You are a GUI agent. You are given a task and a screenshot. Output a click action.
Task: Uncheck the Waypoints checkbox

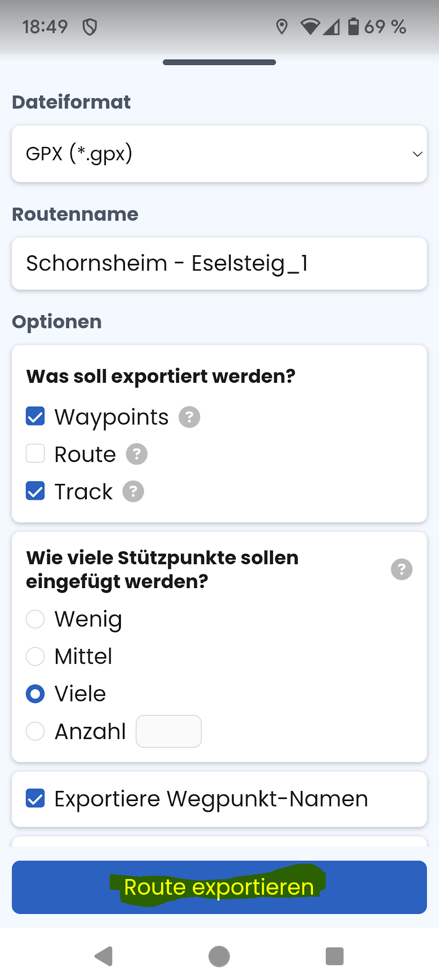click(35, 417)
